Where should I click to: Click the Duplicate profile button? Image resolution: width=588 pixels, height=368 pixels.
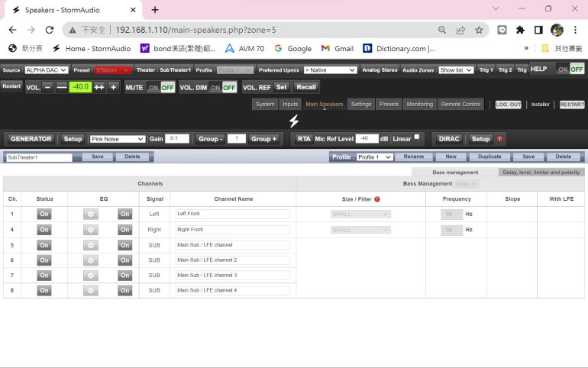[489, 157]
